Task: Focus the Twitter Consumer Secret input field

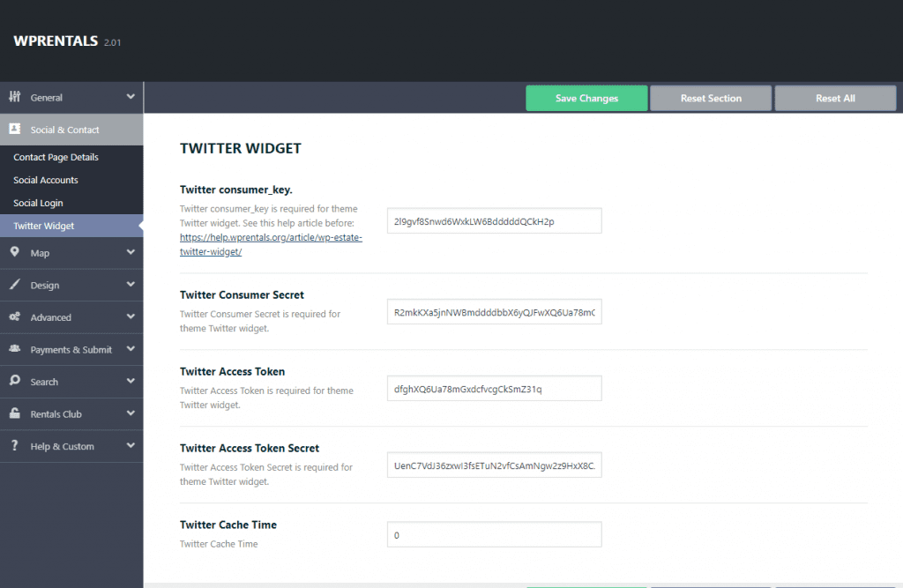Action: [x=494, y=312]
